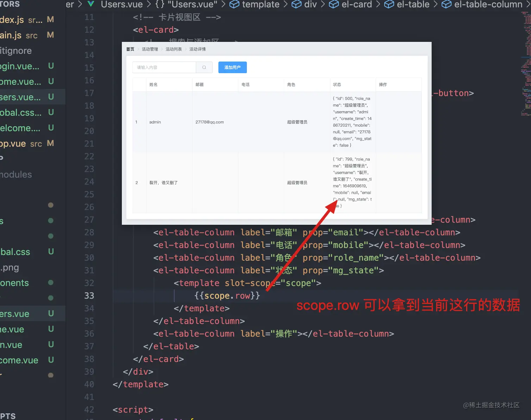Click the el-table cube icon in breadcrumb

(x=389, y=4)
